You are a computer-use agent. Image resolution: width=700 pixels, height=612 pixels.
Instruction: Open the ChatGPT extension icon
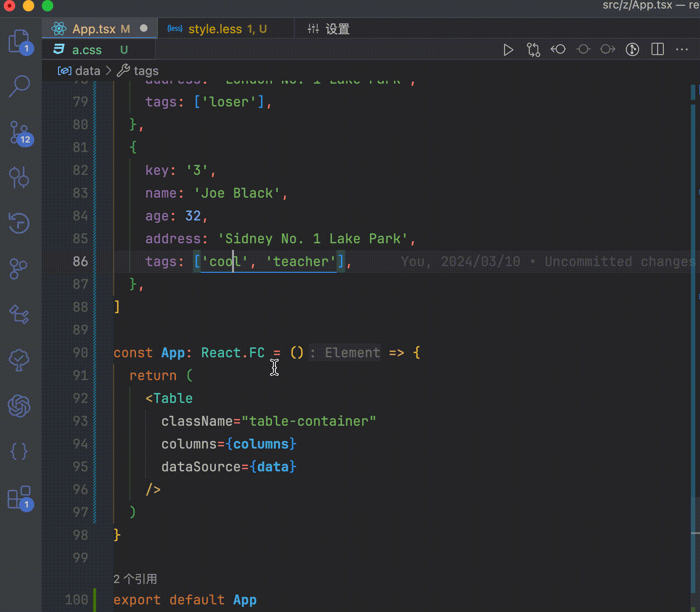click(19, 406)
